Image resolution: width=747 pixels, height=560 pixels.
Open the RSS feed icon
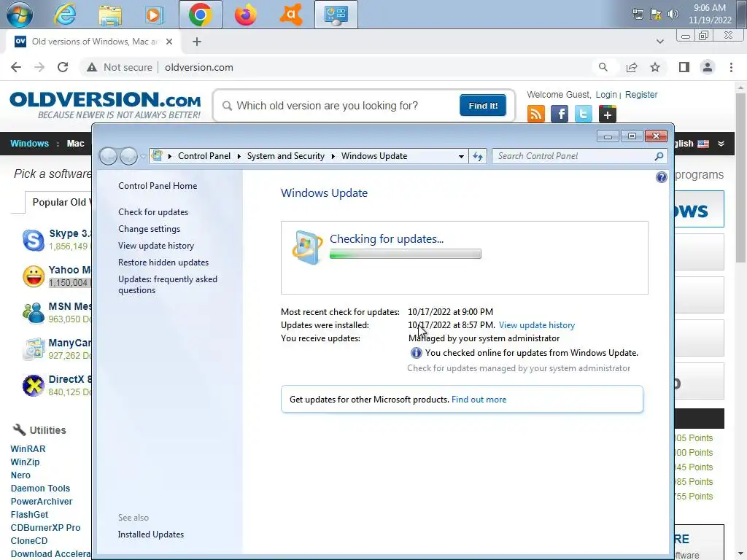(536, 114)
